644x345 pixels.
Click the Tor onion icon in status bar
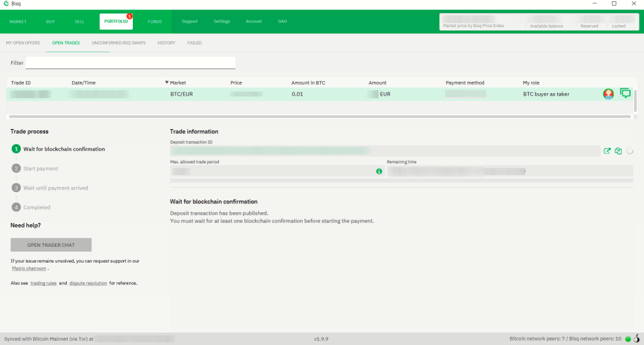pyautogui.click(x=637, y=339)
